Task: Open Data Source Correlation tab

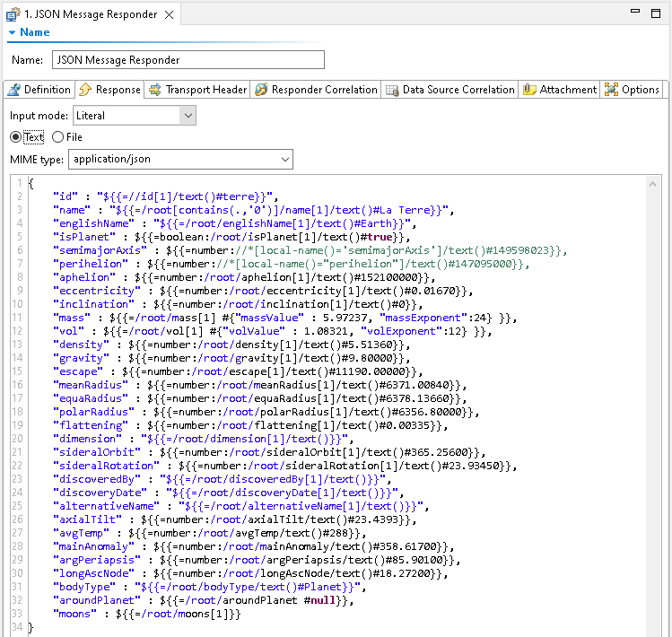Action: pos(450,90)
